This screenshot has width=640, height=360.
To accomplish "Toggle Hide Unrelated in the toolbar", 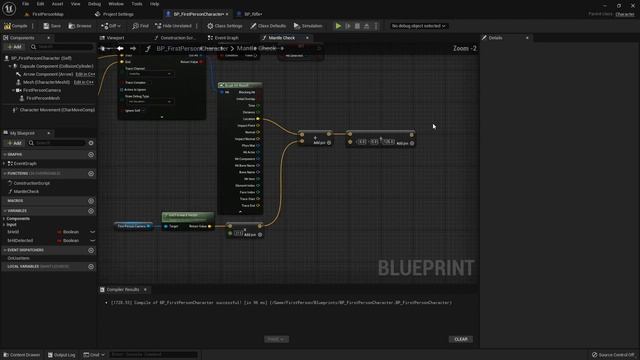I will point(173,26).
